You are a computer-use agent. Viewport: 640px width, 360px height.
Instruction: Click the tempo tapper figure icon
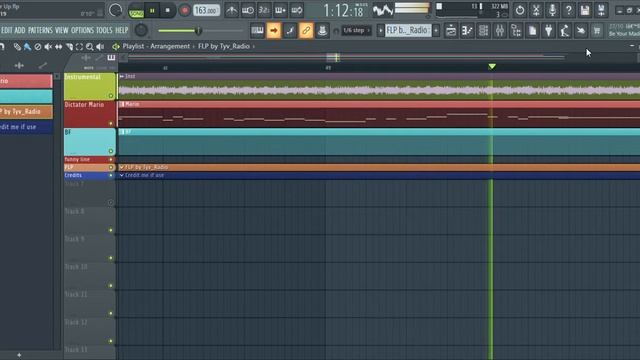564,30
